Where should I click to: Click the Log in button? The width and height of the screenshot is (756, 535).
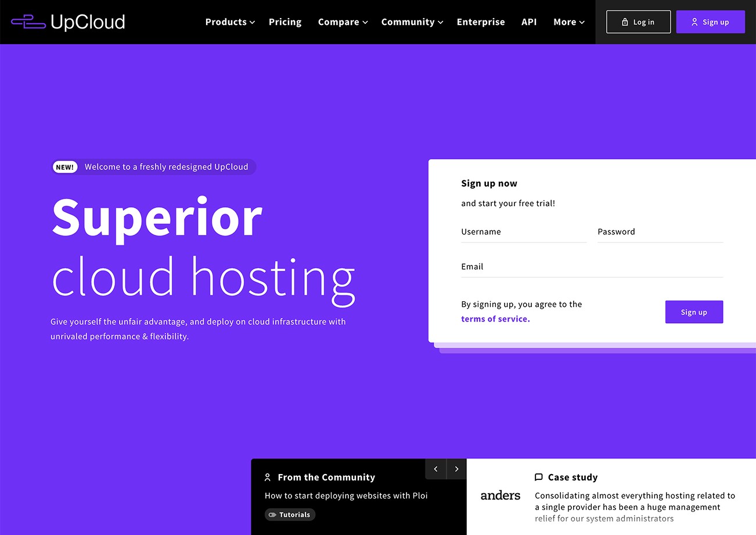pyautogui.click(x=639, y=22)
